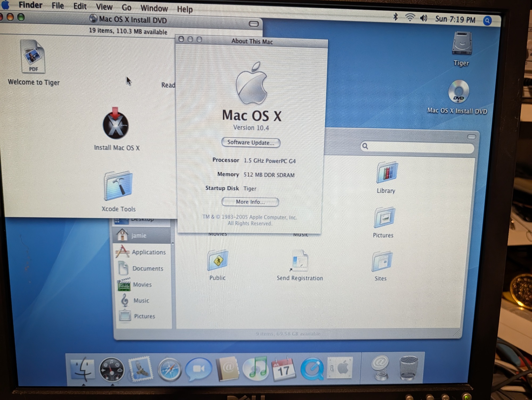The width and height of the screenshot is (532, 400).
Task: Open the Welcome to Tiger PDF
Action: pos(33,57)
